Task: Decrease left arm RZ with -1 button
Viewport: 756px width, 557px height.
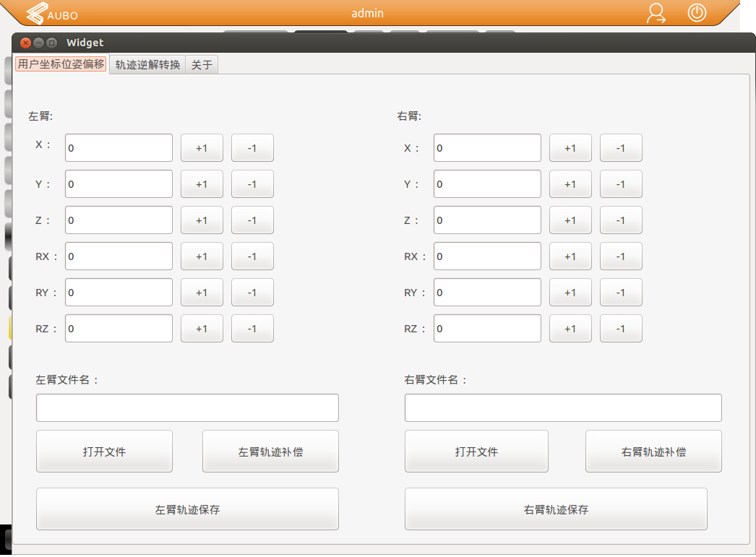Action: coord(252,329)
